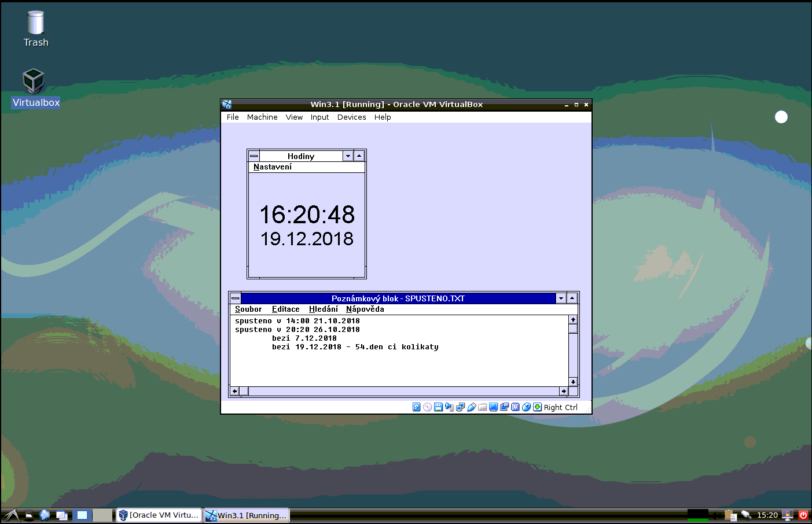Open the Help menu in VirtualBox
The image size is (812, 524).
(383, 117)
